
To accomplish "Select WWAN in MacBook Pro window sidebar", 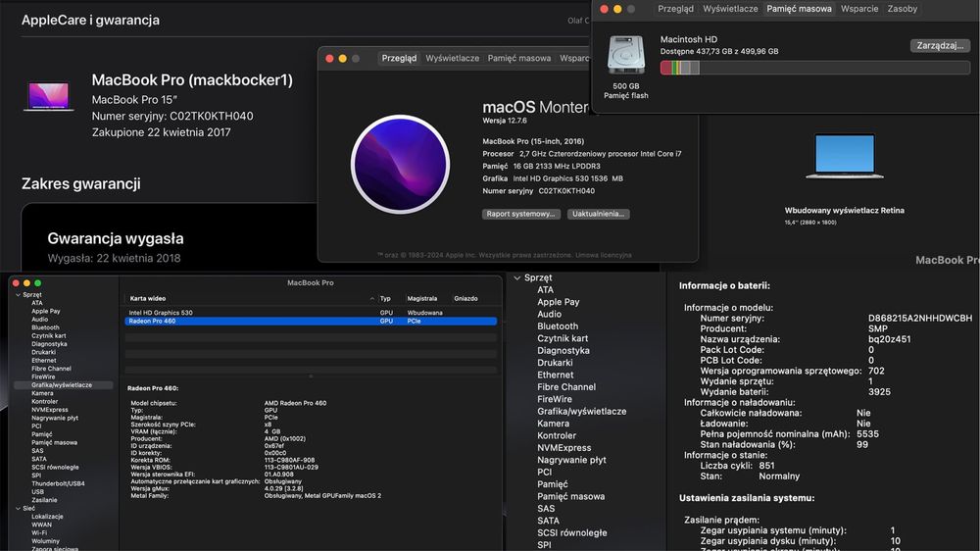I will [41, 525].
